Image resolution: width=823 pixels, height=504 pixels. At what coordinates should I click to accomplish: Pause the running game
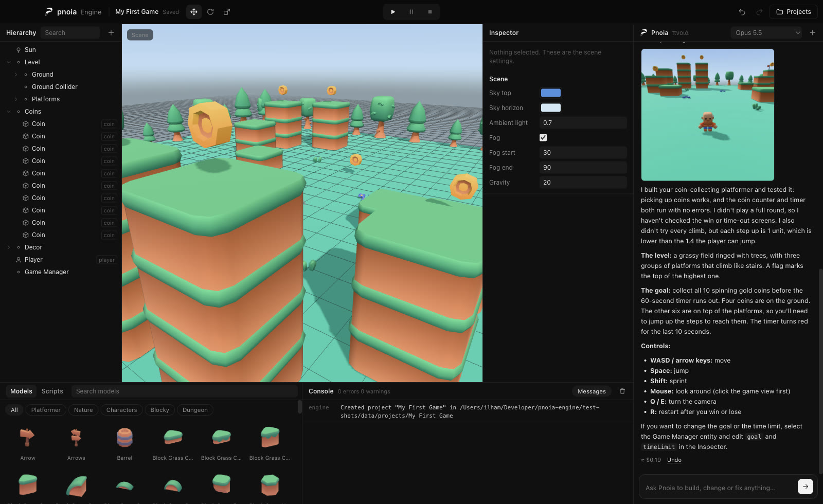click(411, 12)
